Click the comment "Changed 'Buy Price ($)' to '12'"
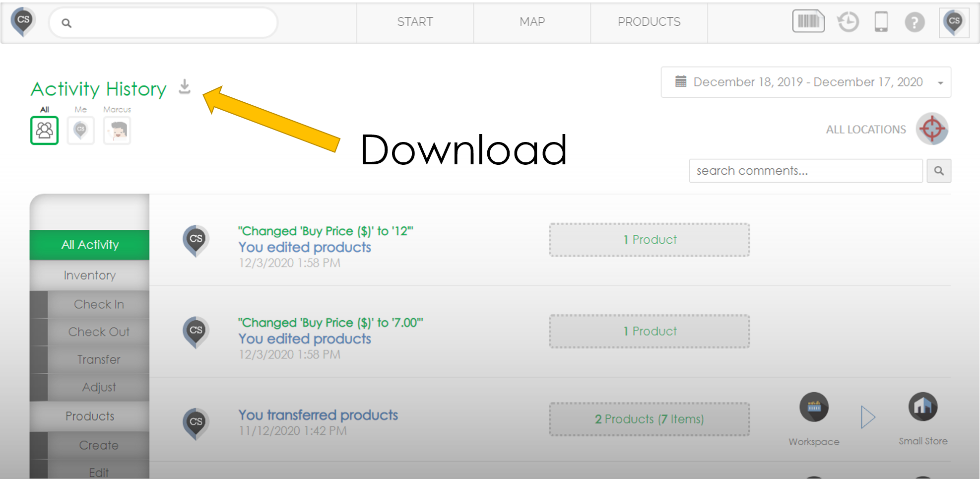 (326, 231)
